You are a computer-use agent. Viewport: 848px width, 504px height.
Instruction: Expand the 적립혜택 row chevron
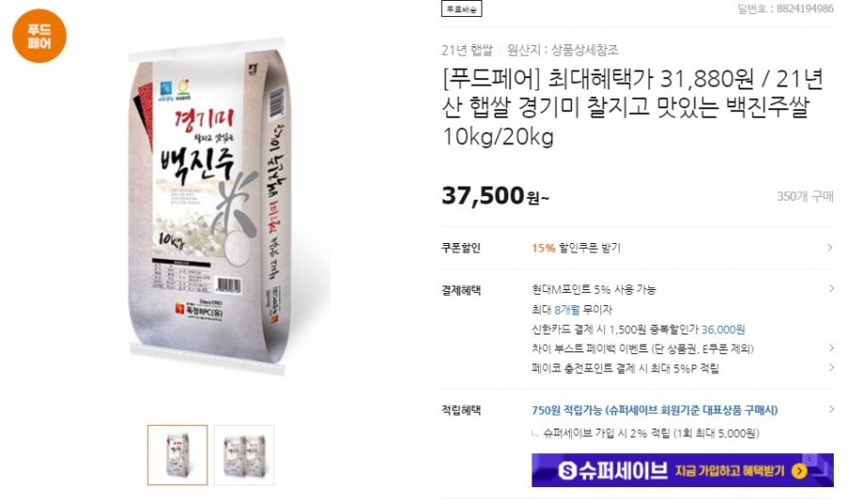coord(831,410)
